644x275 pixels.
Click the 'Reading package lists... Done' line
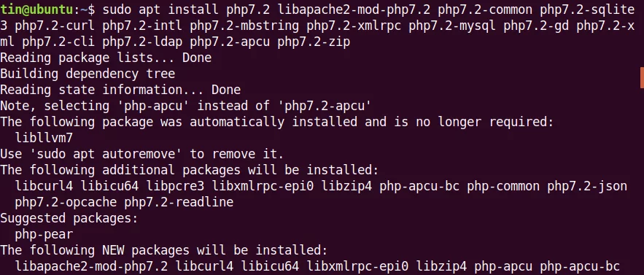point(106,58)
